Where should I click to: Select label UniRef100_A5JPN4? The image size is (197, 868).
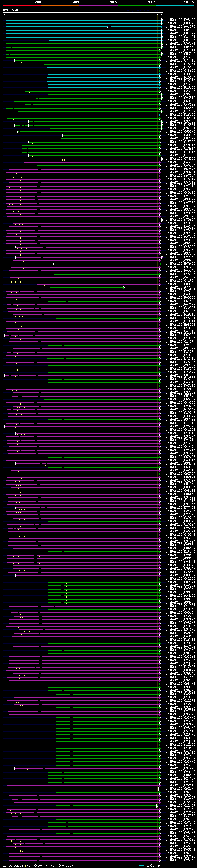180,484
